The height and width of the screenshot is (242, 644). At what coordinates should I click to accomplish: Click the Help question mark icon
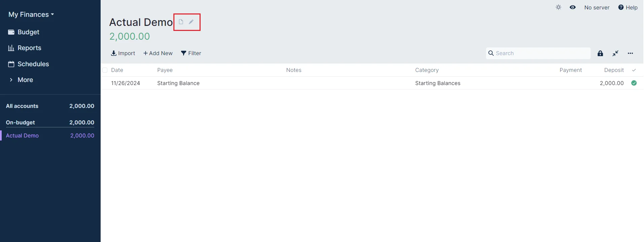pyautogui.click(x=621, y=7)
